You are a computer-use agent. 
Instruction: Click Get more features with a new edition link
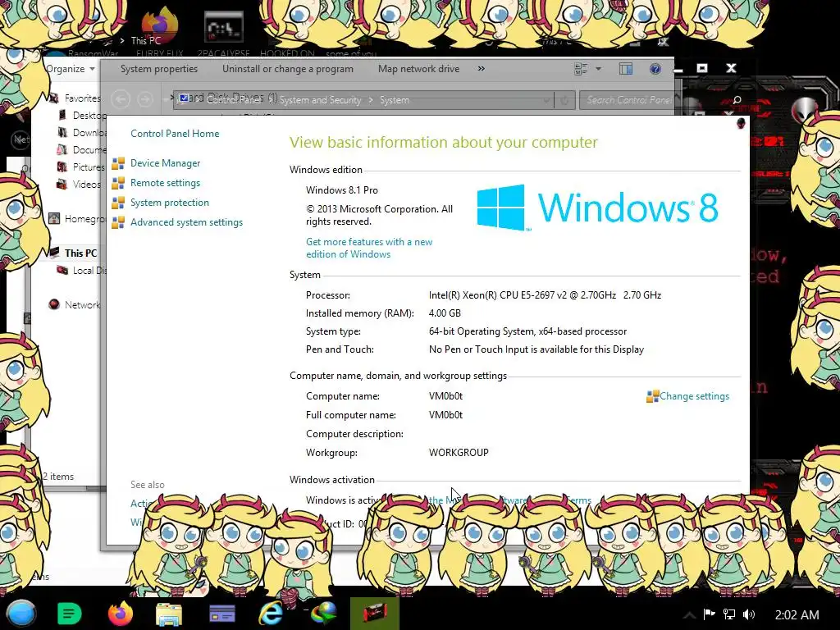(369, 248)
